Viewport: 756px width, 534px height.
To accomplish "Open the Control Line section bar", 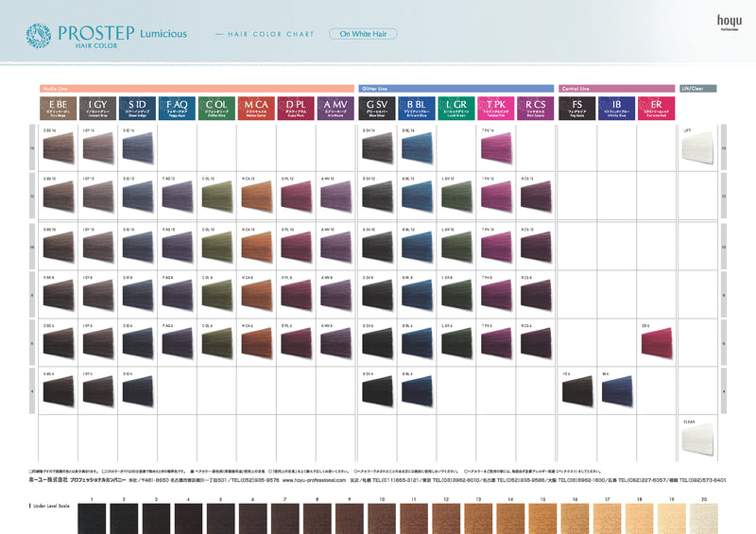I will click(x=615, y=88).
